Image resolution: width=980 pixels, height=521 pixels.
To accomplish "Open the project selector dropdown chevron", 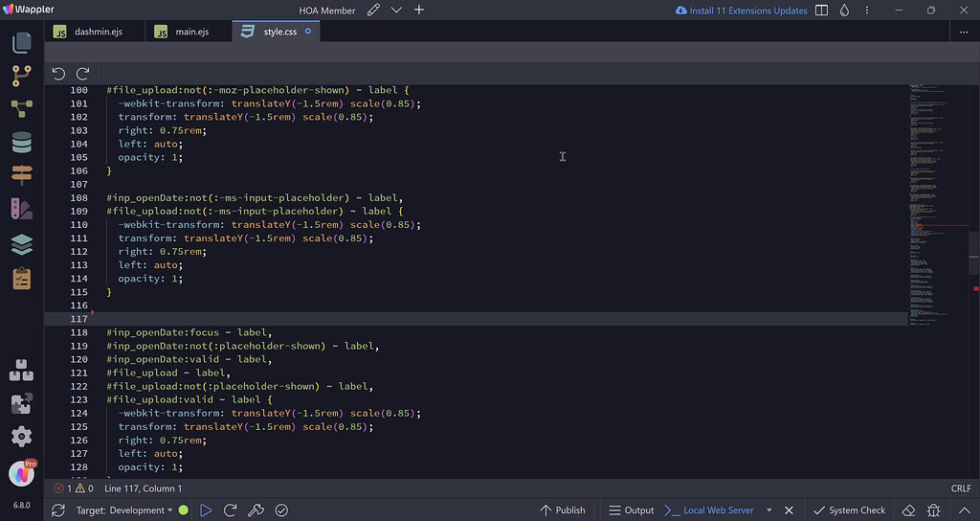I will pos(396,10).
